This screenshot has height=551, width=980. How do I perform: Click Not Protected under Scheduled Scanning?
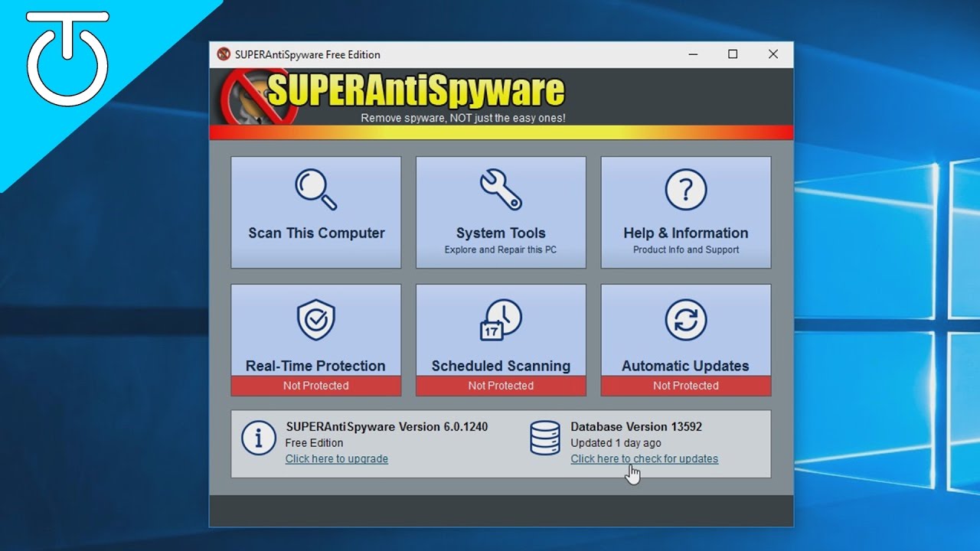pos(501,386)
